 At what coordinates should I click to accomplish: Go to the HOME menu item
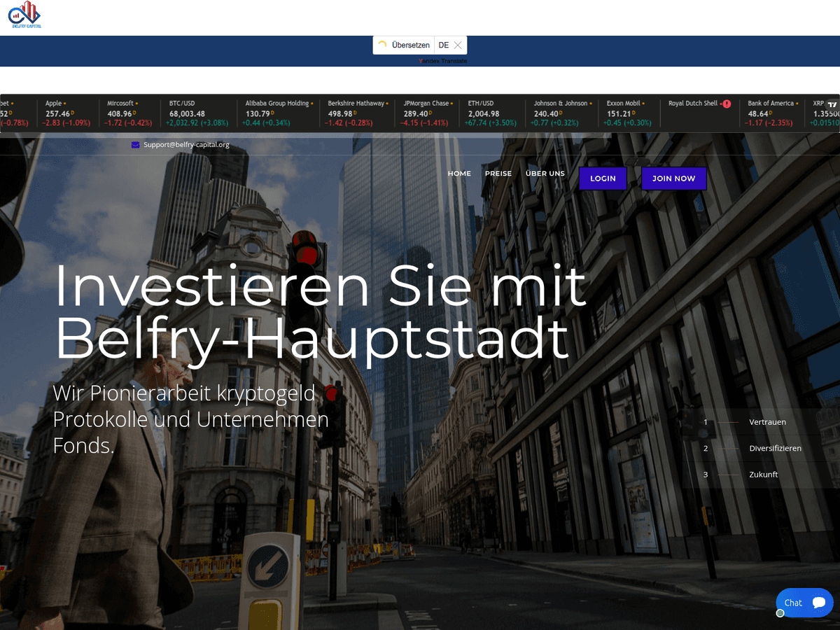point(459,174)
